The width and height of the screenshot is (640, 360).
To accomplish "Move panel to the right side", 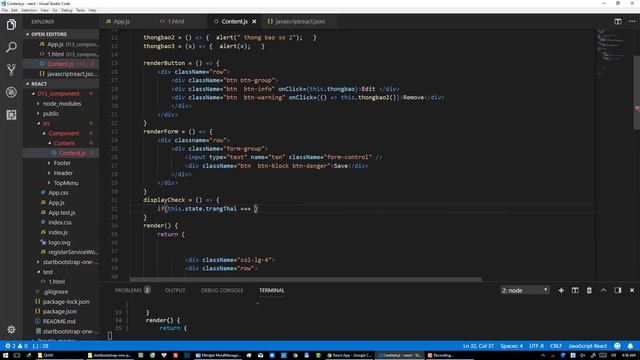I will point(618,290).
